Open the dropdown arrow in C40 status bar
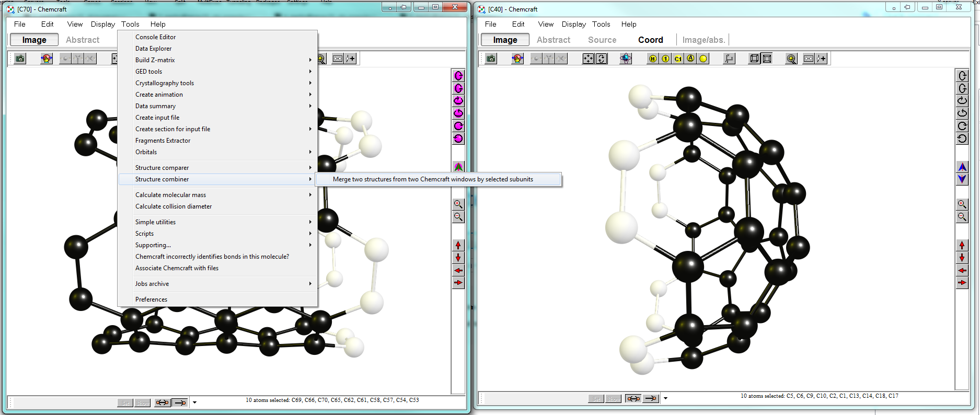 coord(665,399)
